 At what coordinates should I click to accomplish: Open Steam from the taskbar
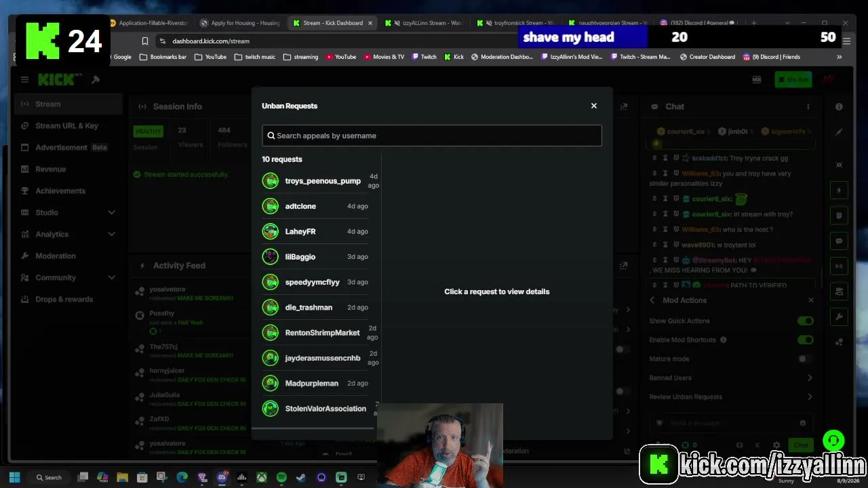(301, 477)
